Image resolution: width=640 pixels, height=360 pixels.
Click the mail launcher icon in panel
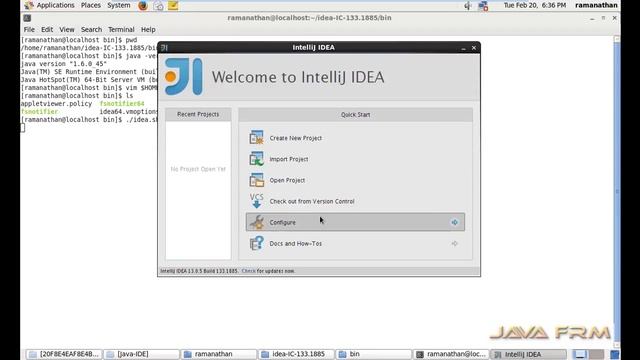point(158,6)
